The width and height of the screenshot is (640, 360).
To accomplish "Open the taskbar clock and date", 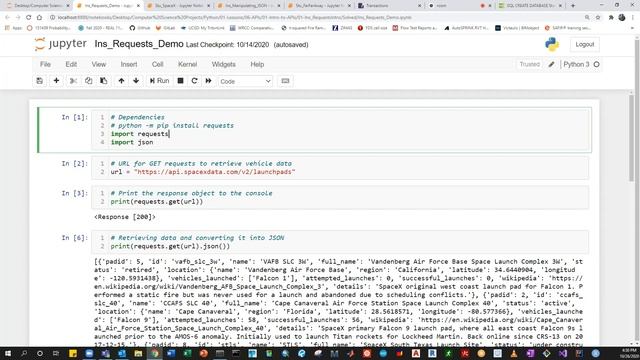I will (x=629, y=353).
